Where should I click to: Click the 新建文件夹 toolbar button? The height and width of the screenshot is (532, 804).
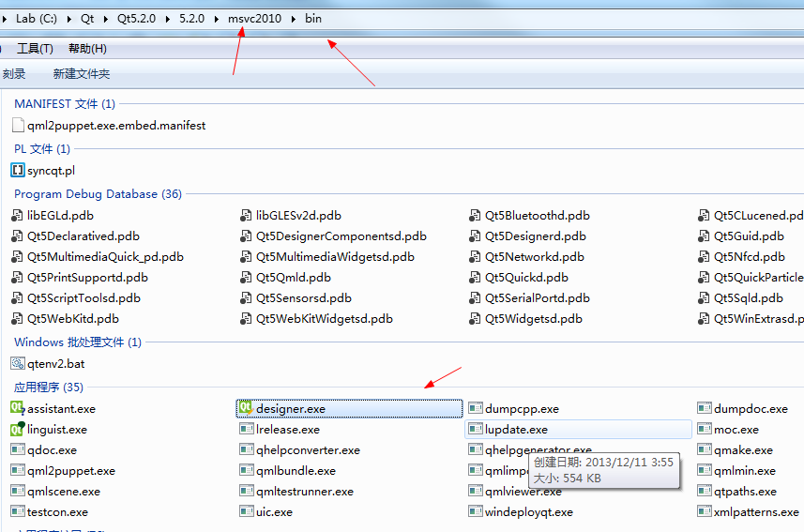[x=82, y=73]
